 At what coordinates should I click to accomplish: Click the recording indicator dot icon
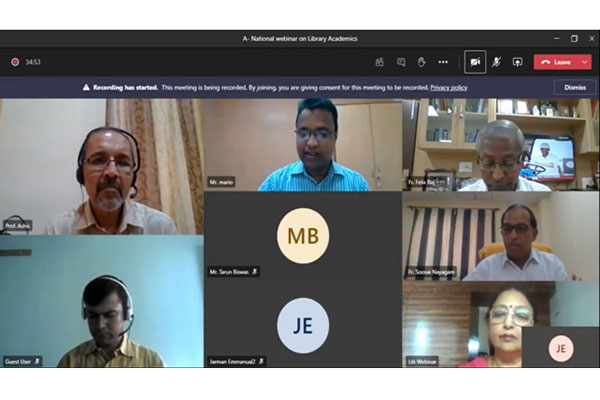(x=15, y=62)
